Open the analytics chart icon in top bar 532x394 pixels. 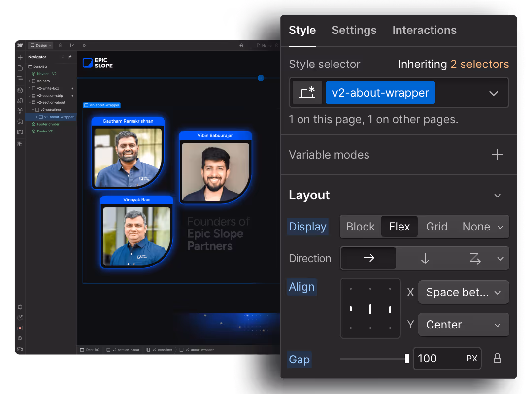click(72, 45)
